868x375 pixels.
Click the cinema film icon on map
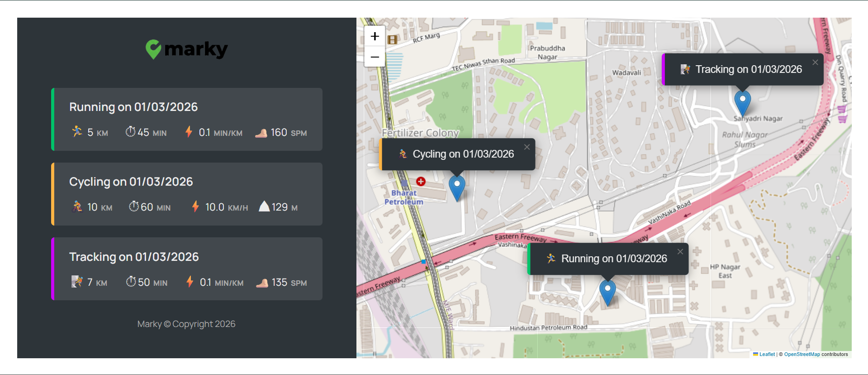(x=393, y=40)
